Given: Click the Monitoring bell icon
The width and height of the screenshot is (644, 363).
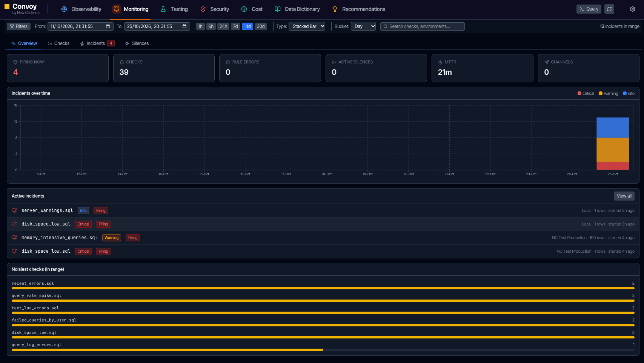Looking at the screenshot, I should pyautogui.click(x=117, y=9).
